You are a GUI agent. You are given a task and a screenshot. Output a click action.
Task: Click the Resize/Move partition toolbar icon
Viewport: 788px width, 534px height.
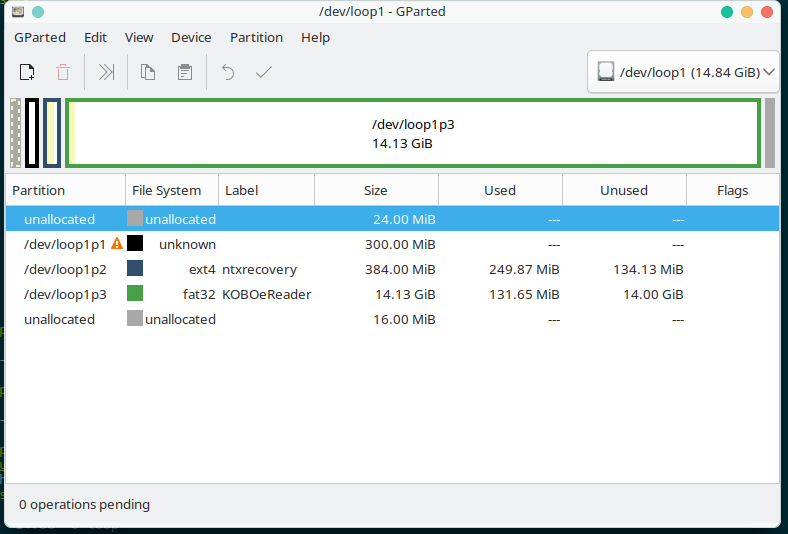point(107,72)
